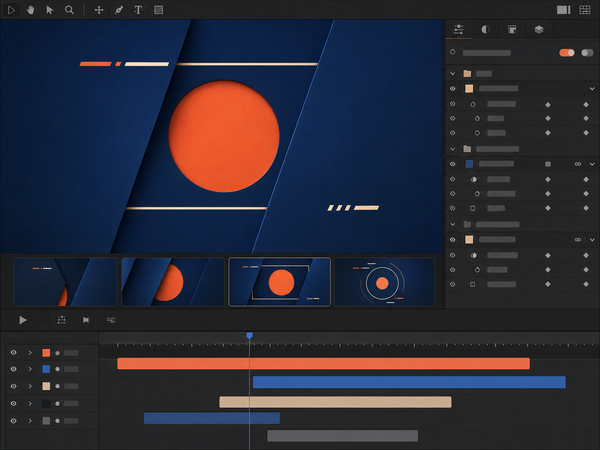
Task: Hide the peach layer in the third folder
Action: pos(453,240)
